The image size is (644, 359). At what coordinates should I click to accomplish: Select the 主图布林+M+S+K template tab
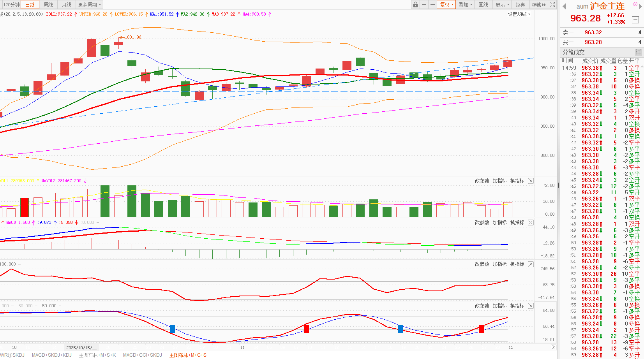(x=97, y=355)
